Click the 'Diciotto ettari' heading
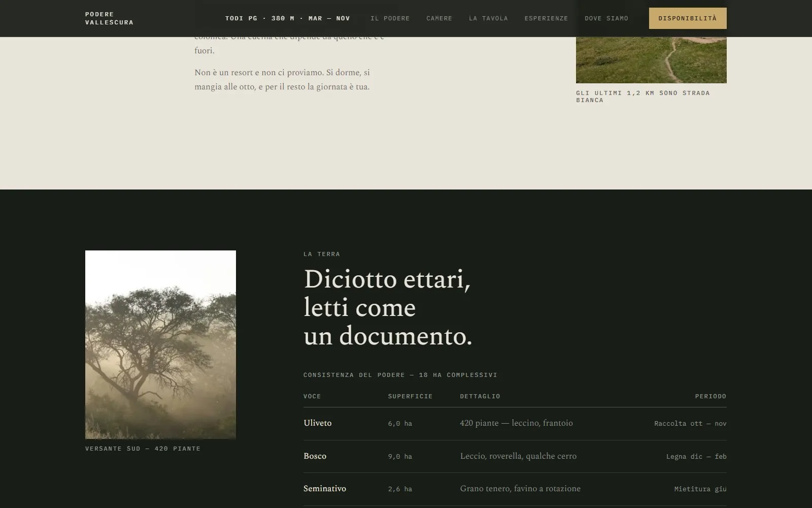Screen dimensions: 812x508 pyautogui.click(x=388, y=307)
